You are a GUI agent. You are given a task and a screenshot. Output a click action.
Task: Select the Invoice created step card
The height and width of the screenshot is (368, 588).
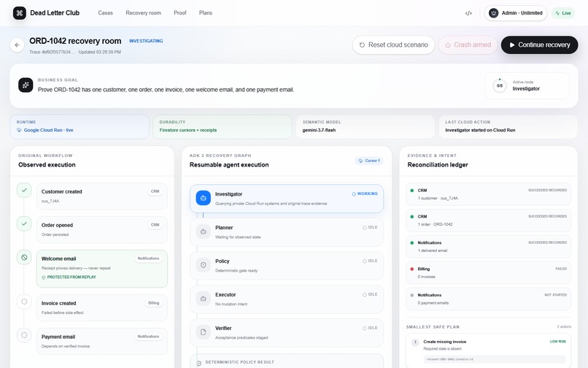(x=102, y=307)
